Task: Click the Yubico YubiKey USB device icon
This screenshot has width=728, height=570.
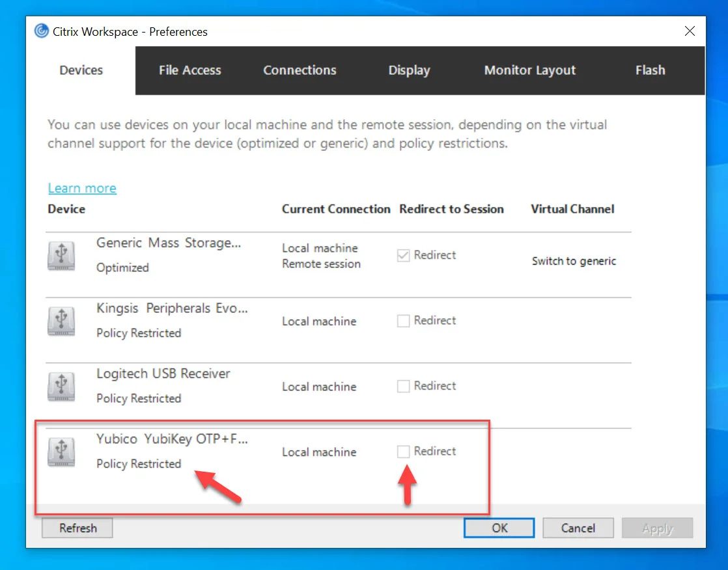Action: 61,452
